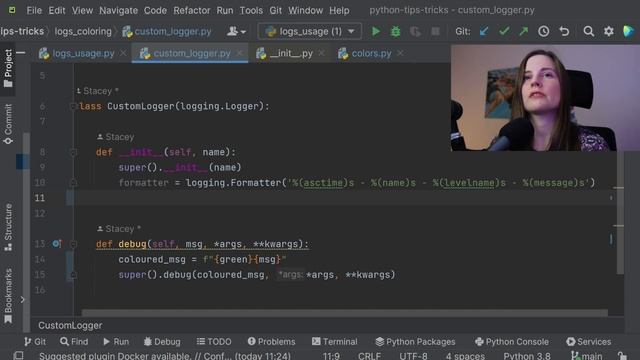The width and height of the screenshot is (640, 360).
Task: Click the horizontal editor scrollbar
Action: click(344, 313)
